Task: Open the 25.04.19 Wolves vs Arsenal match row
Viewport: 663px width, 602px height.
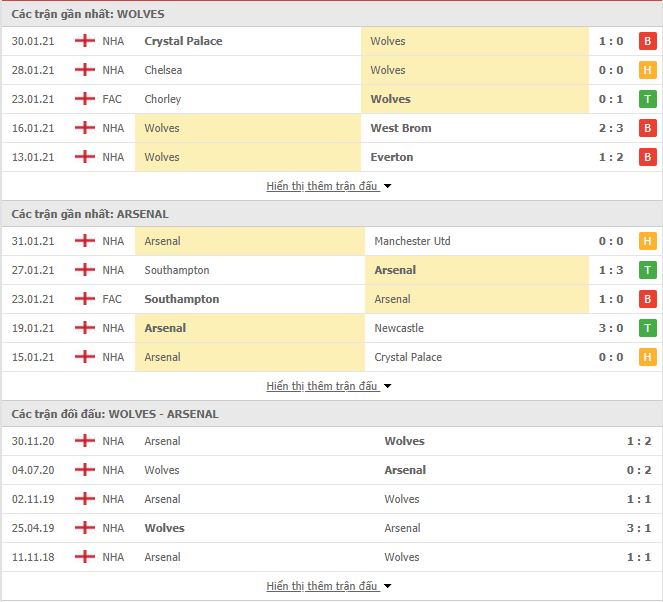Action: [332, 528]
